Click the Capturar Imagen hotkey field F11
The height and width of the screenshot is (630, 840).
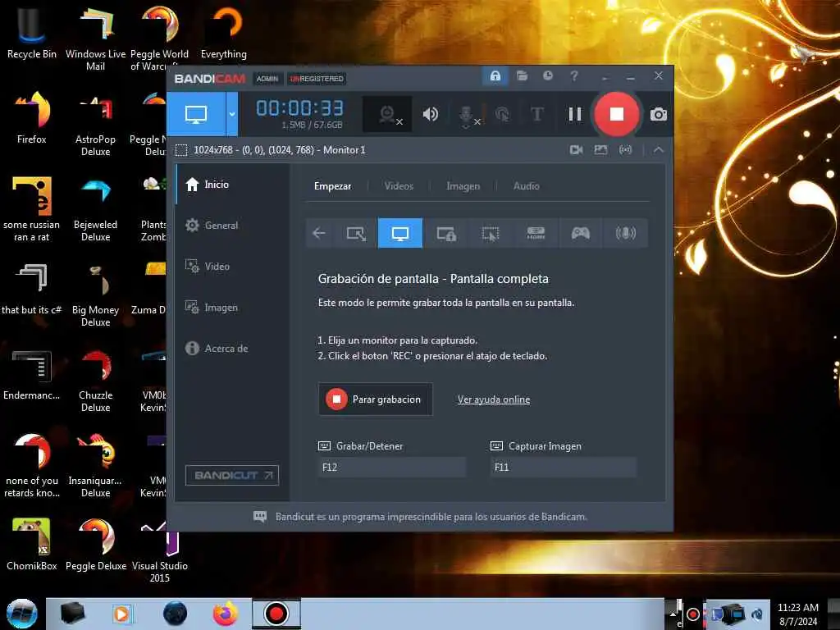pos(564,467)
